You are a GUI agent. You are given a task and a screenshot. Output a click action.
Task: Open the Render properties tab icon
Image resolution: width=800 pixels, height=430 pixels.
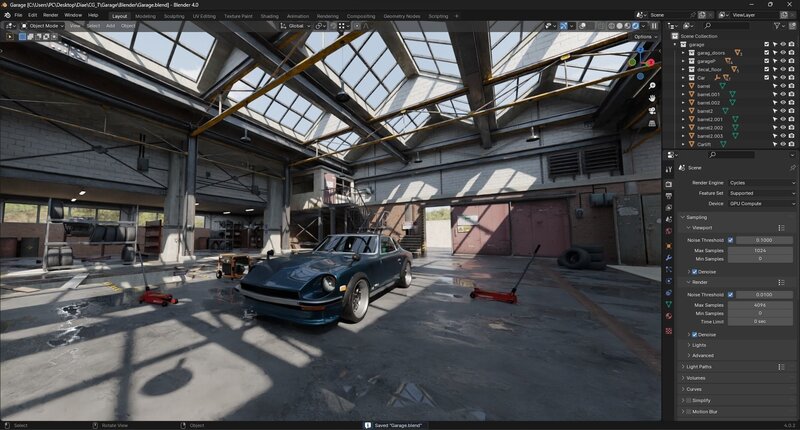[669, 184]
